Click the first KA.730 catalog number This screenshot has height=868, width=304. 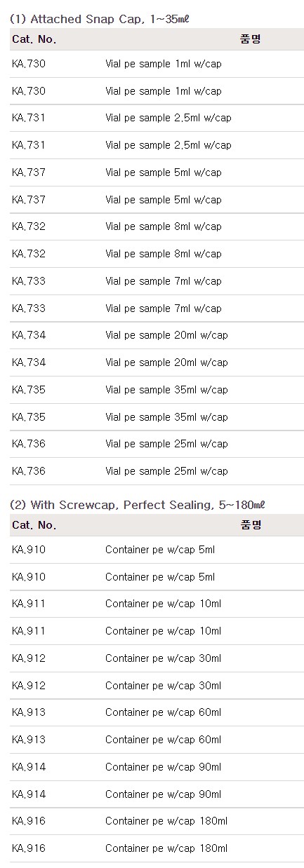(x=28, y=64)
